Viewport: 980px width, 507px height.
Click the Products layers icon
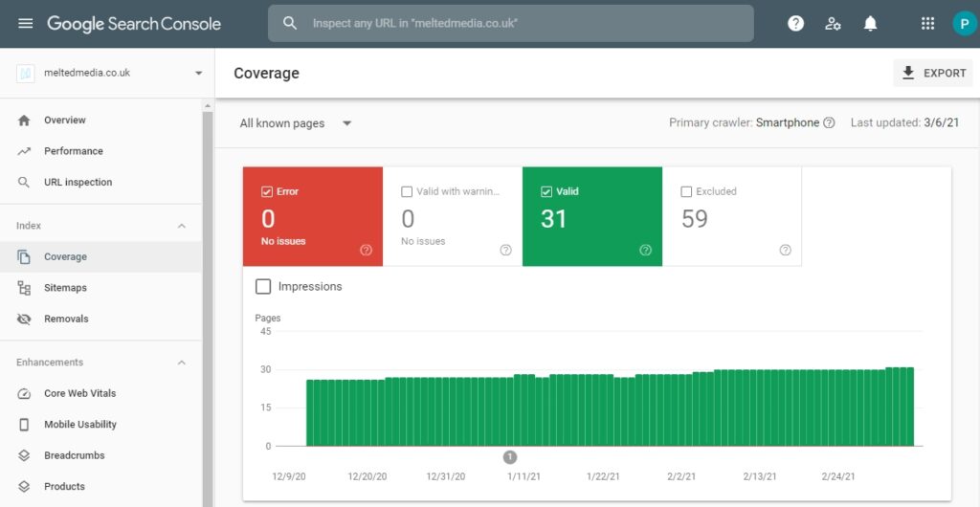coord(24,486)
